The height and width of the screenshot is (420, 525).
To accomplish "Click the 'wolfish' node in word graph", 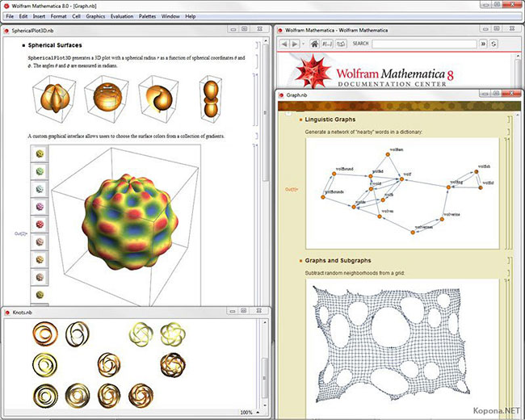I will (x=476, y=171).
